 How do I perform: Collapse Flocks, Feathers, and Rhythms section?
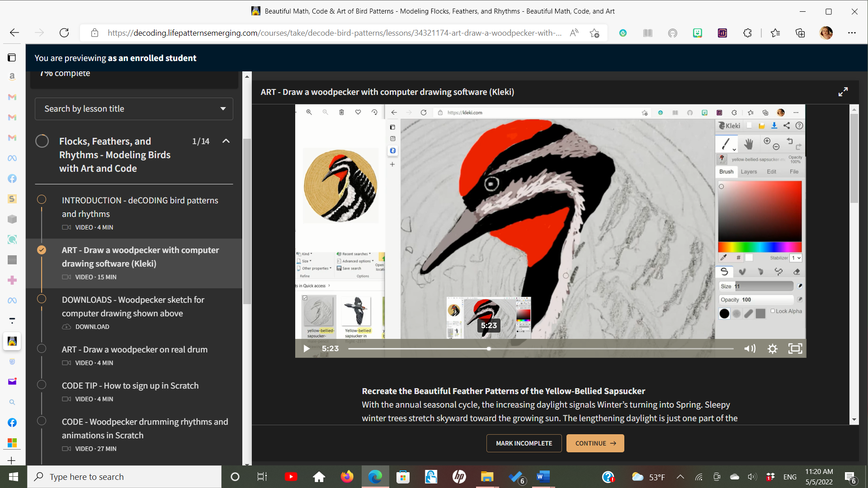point(226,141)
